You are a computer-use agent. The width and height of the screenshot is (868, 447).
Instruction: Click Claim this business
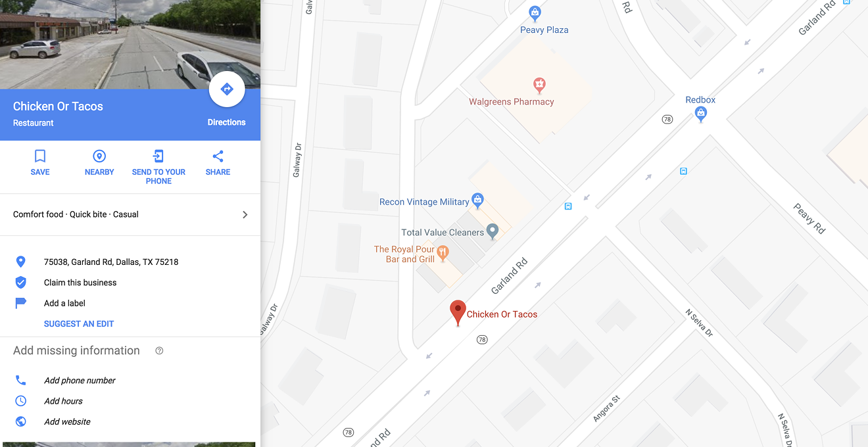(80, 283)
